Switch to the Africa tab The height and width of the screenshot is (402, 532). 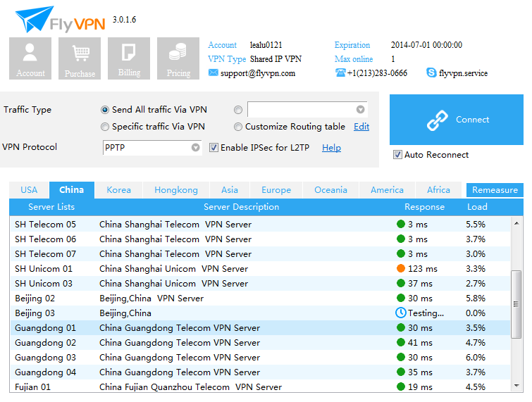click(x=439, y=190)
